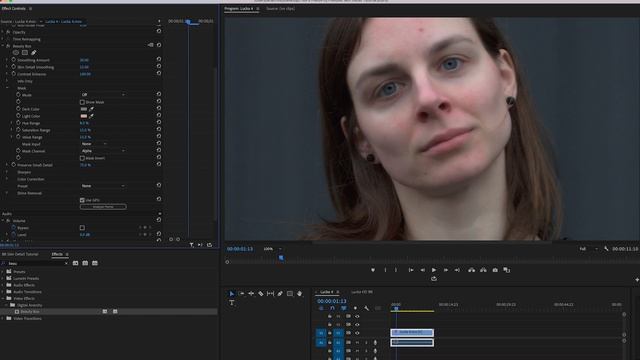Switch to the Source (no clips) tab
640x360 pixels.
tap(280, 8)
